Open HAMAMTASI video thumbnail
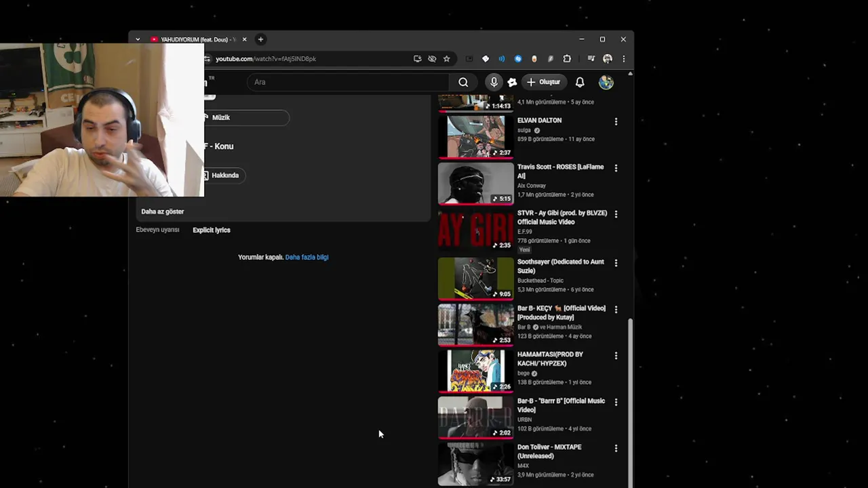Image resolution: width=868 pixels, height=488 pixels. coord(475,371)
